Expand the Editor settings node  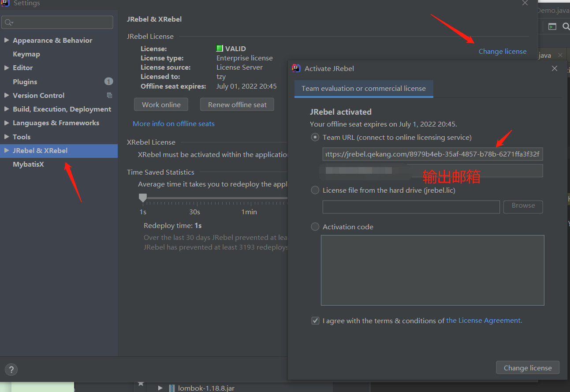pos(7,67)
